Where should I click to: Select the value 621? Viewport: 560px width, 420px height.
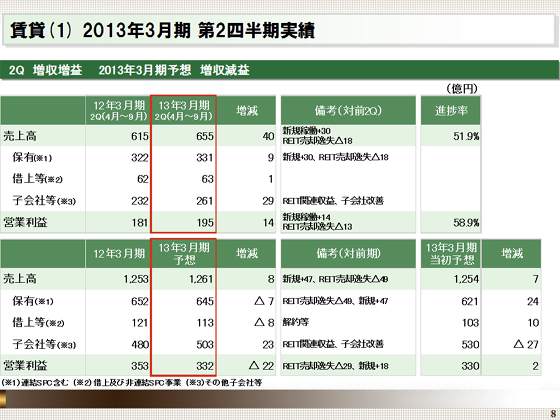(x=470, y=301)
